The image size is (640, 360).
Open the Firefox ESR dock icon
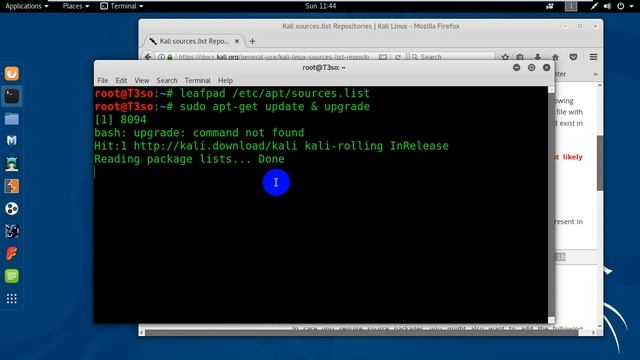(11, 73)
